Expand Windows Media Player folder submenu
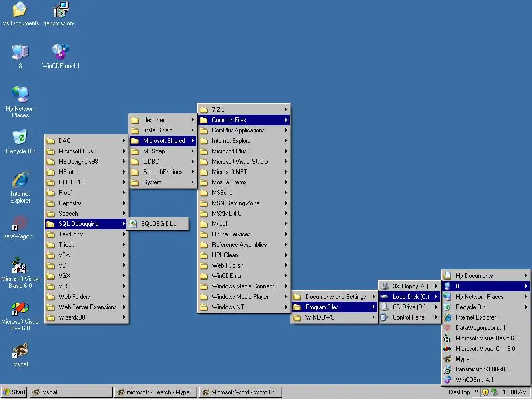Viewport: 532px width, 399px height. 244,297
